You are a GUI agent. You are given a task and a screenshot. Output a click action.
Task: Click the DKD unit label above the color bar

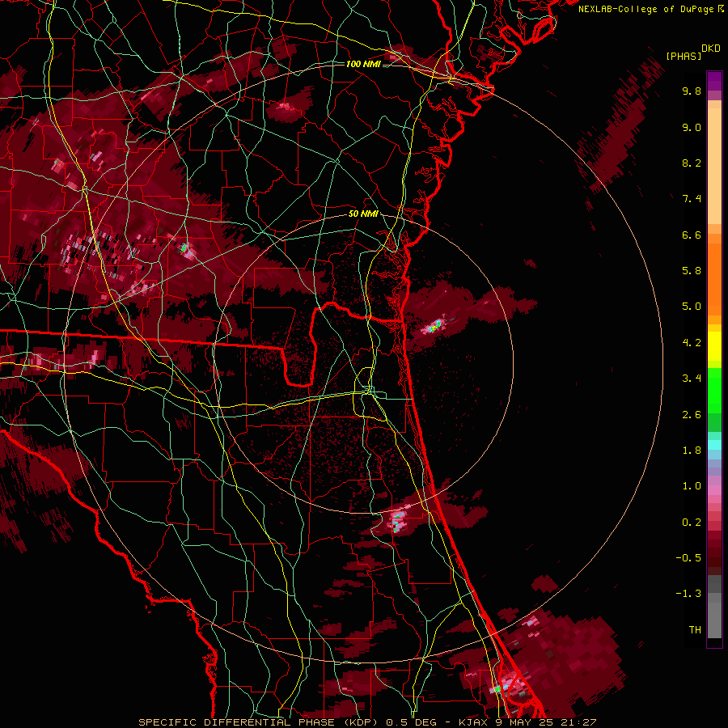pyautogui.click(x=711, y=49)
